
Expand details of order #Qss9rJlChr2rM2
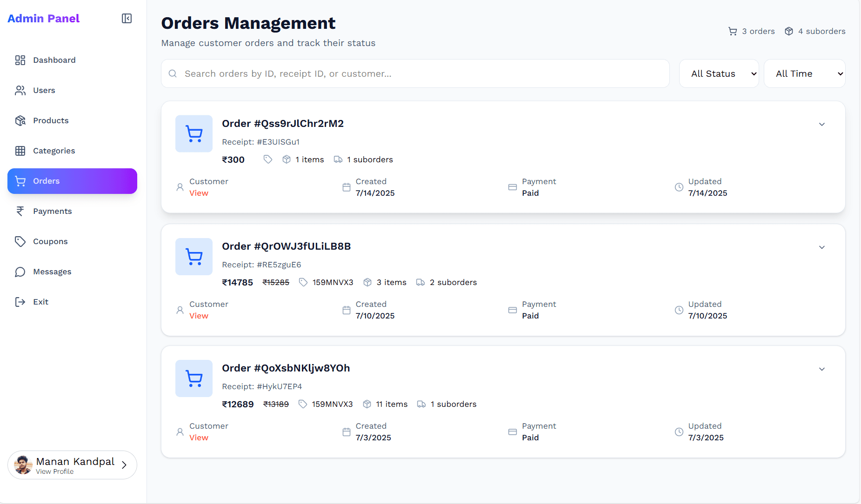[x=821, y=124]
